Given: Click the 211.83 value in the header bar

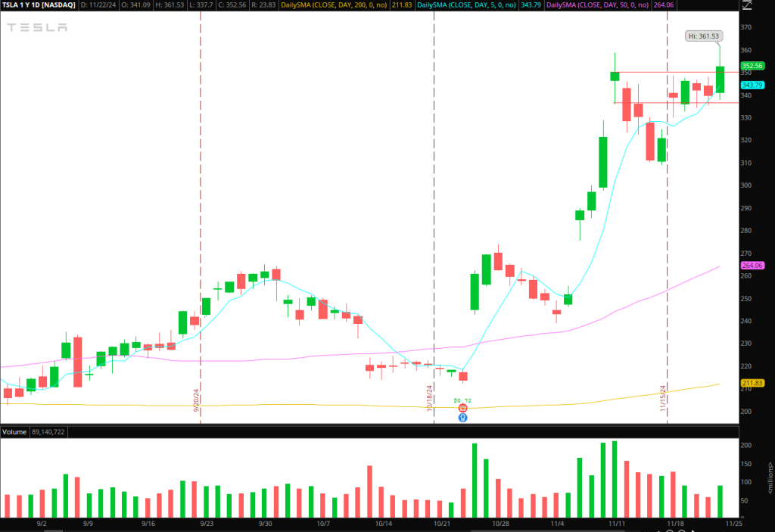Looking at the screenshot, I should (x=402, y=5).
